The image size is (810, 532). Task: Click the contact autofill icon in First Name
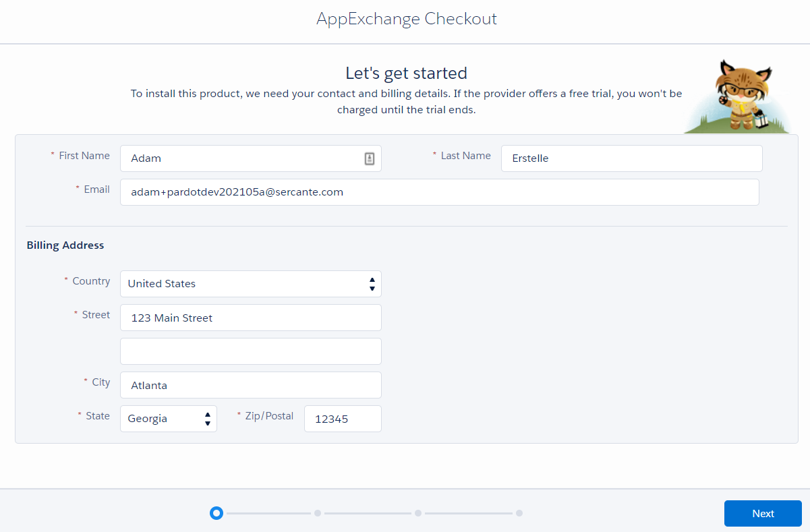(369, 158)
